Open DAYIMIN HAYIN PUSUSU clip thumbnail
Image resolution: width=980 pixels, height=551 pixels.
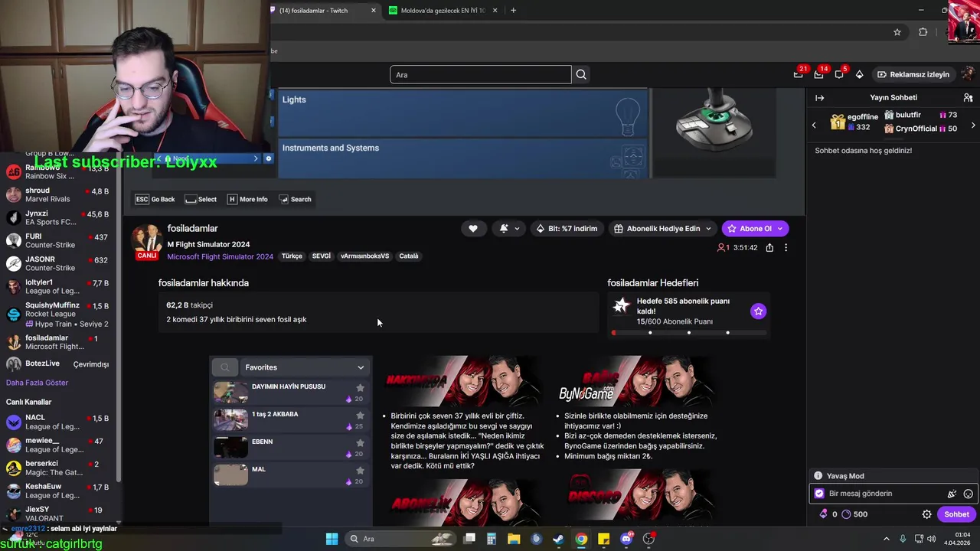230,393
